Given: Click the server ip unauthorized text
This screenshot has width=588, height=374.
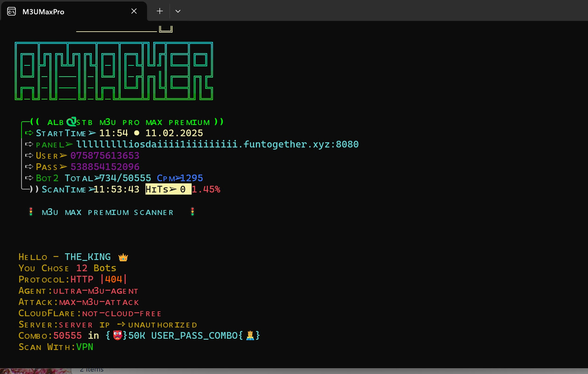Looking at the screenshot, I should [x=128, y=324].
